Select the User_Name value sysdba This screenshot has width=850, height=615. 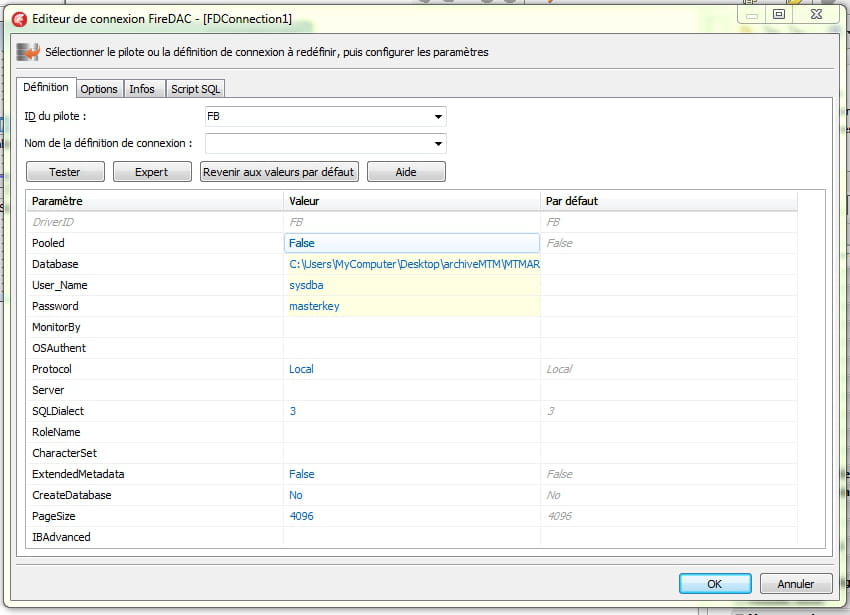pos(411,285)
